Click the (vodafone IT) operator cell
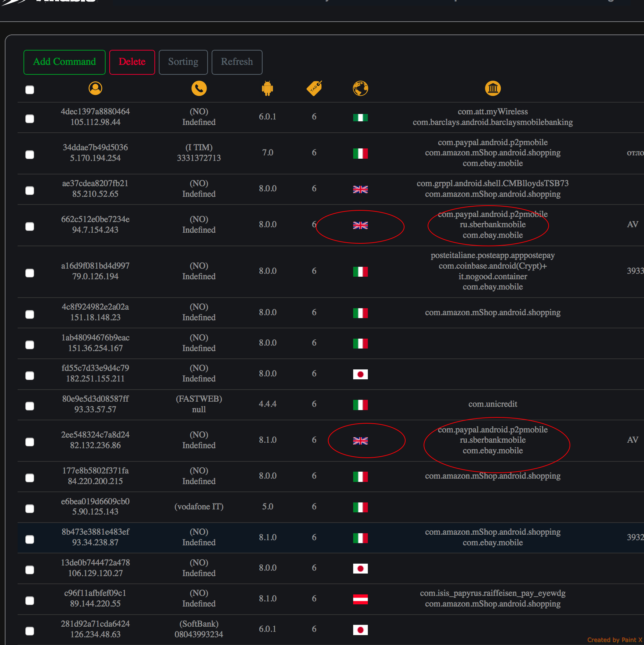 click(199, 506)
